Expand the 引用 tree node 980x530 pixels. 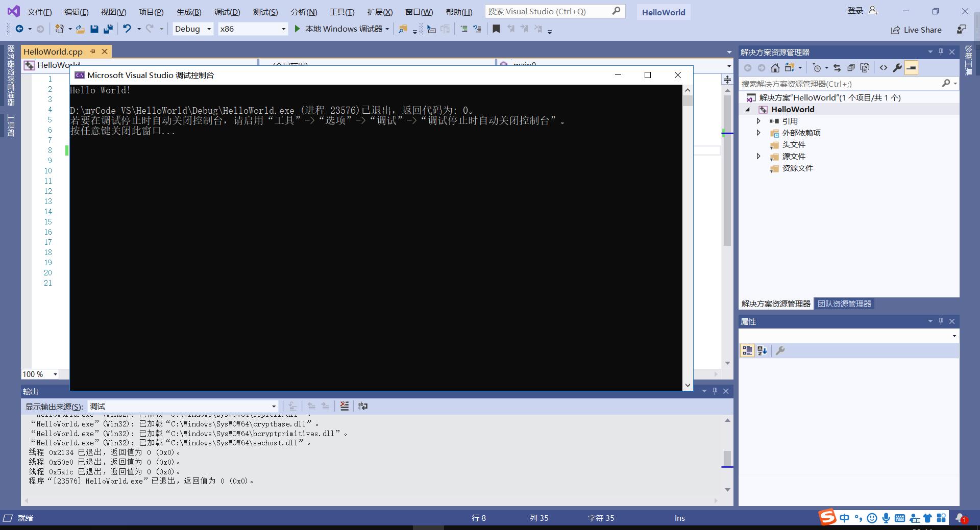(x=758, y=121)
